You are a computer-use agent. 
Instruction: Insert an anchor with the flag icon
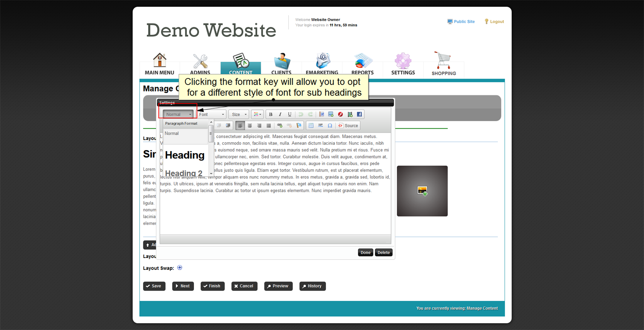tap(299, 126)
